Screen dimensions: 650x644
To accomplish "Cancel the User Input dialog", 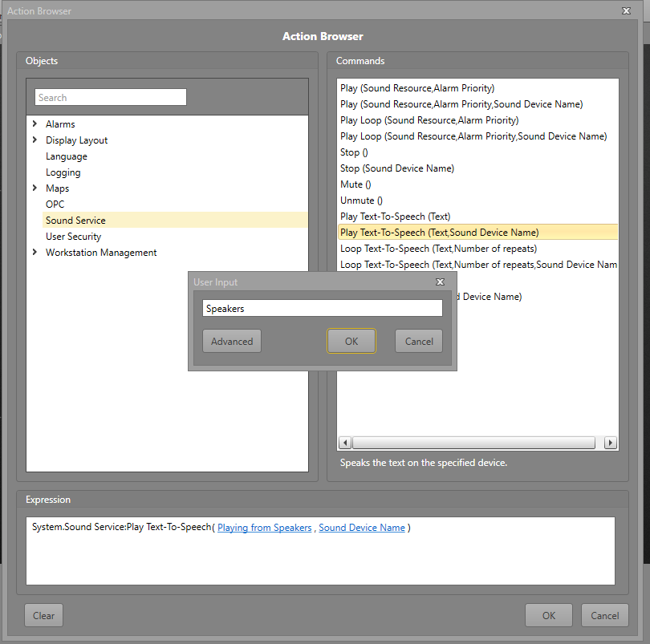I will pyautogui.click(x=418, y=341).
